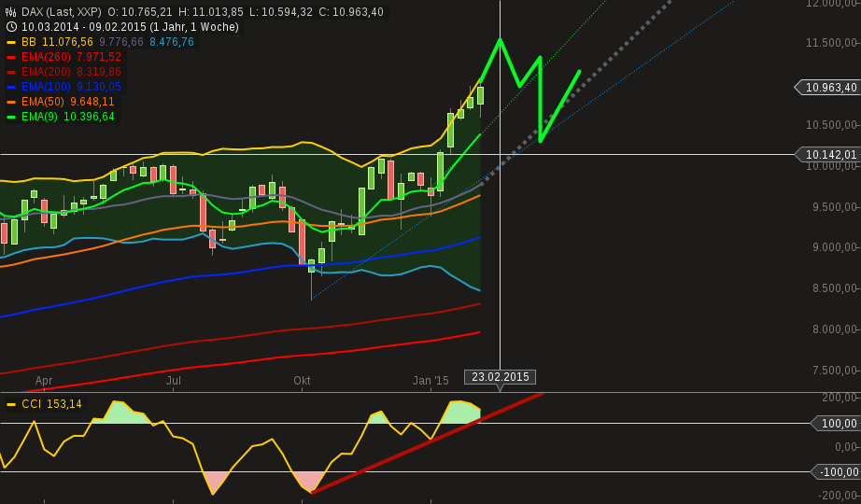
Task: Click the 200,00 CCI axis label
Action: coord(840,398)
